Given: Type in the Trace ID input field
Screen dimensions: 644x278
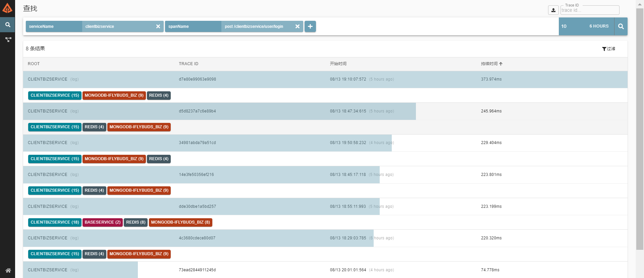Looking at the screenshot, I should coord(589,10).
